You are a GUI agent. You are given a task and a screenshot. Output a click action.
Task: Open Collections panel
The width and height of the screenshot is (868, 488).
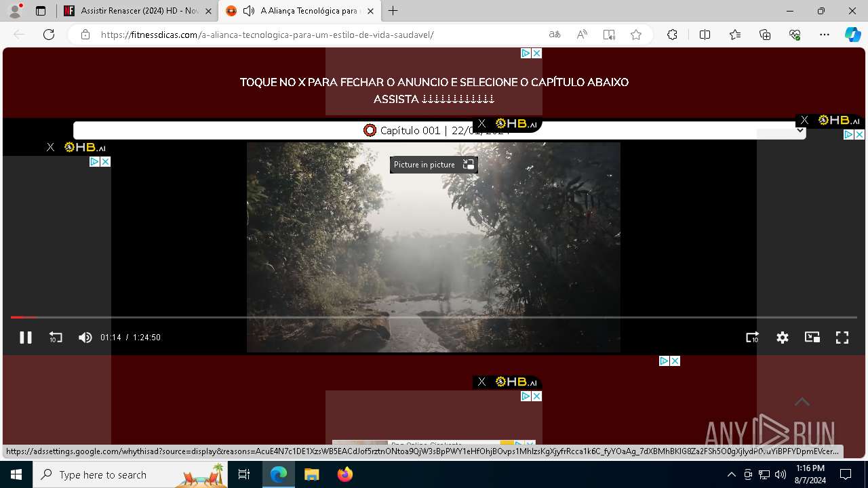765,35
